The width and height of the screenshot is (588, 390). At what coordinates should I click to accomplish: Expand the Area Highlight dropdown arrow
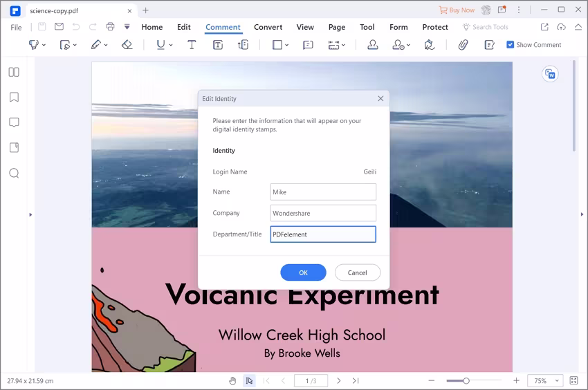click(75, 45)
